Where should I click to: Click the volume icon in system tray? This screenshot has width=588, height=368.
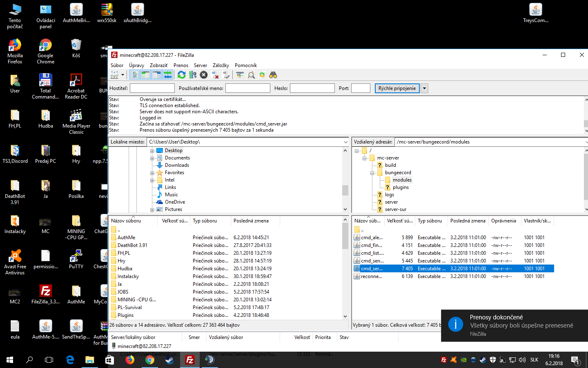tap(522, 360)
